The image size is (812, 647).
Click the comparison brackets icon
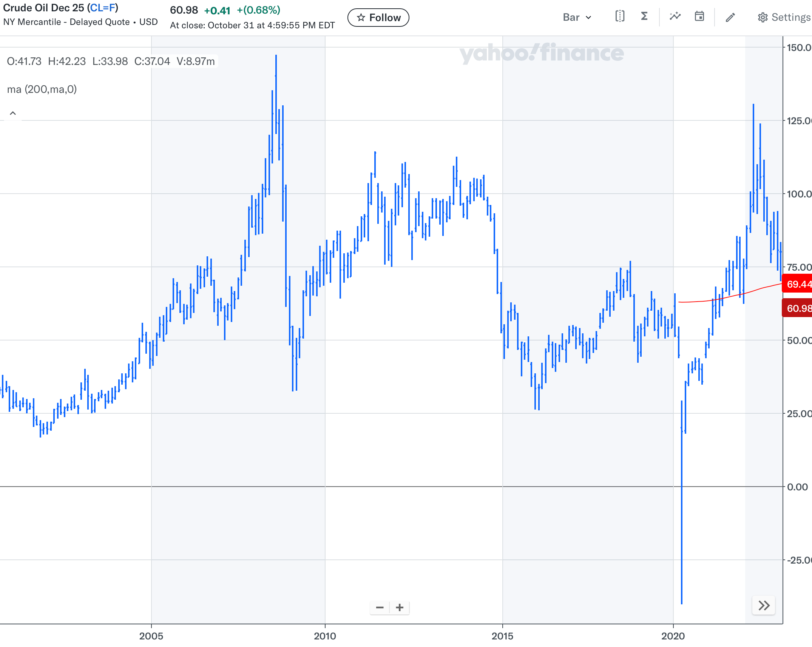(x=620, y=16)
